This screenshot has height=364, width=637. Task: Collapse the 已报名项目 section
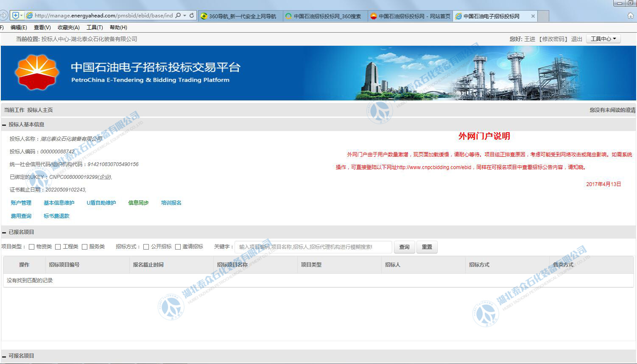[x=4, y=233]
